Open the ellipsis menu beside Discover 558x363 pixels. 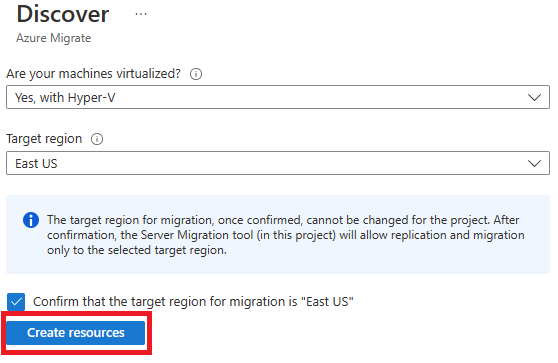(141, 14)
